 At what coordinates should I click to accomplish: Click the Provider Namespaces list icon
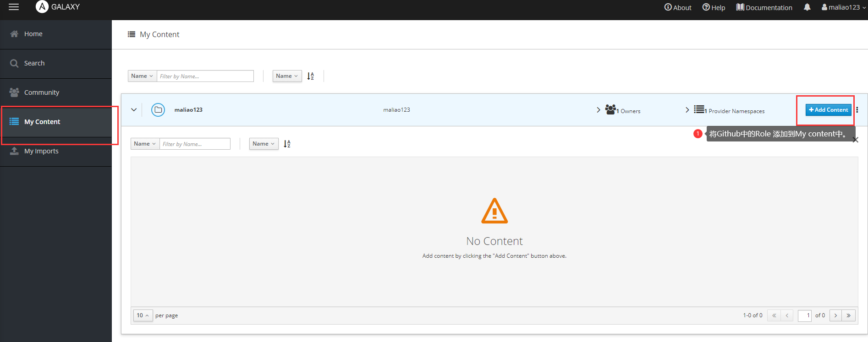coord(699,109)
